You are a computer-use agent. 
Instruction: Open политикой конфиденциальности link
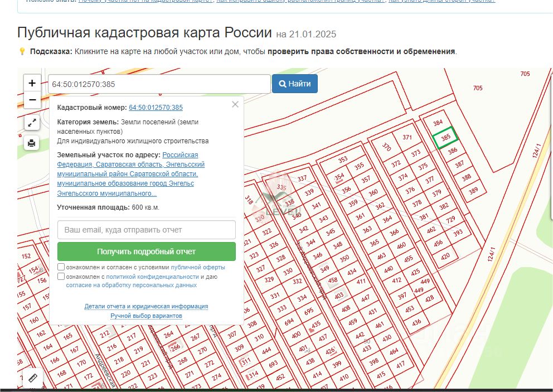[x=152, y=277]
